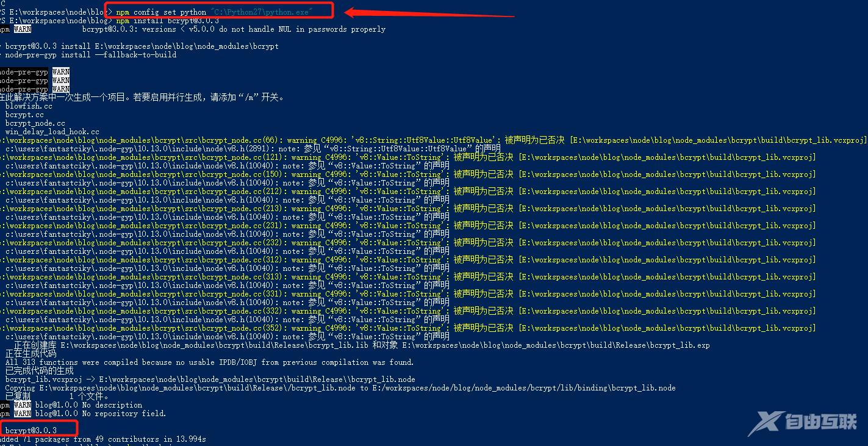Click the 'bcrypt_lib.vcxproj ->' output line
This screenshot has width=868, height=446.
click(x=210, y=379)
